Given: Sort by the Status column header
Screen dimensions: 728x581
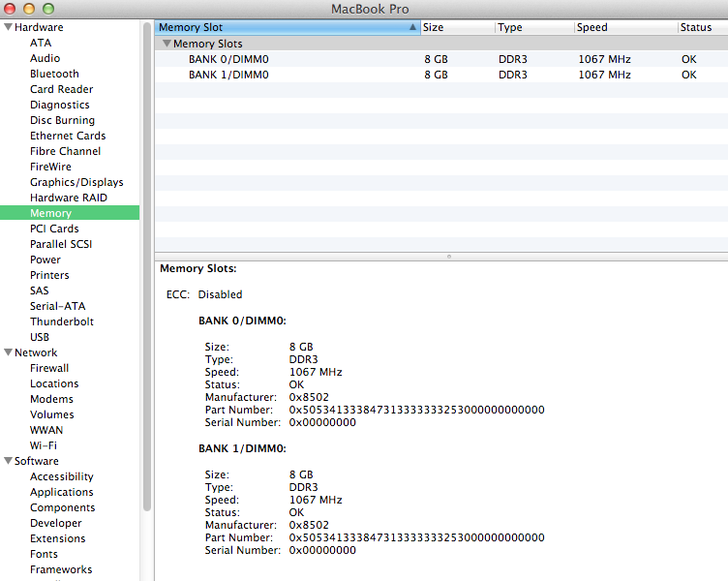Looking at the screenshot, I should (x=703, y=27).
